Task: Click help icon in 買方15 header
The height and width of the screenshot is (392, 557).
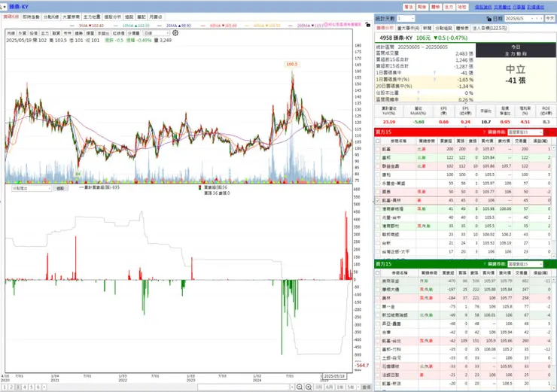Action: tap(484, 132)
